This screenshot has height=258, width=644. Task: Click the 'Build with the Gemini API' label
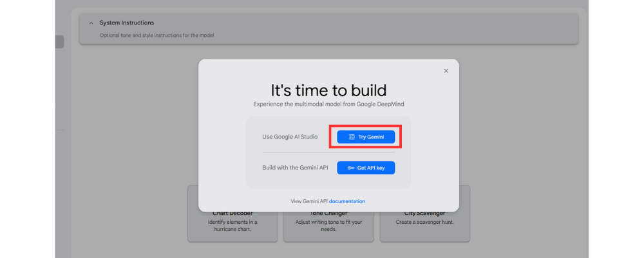(x=295, y=168)
